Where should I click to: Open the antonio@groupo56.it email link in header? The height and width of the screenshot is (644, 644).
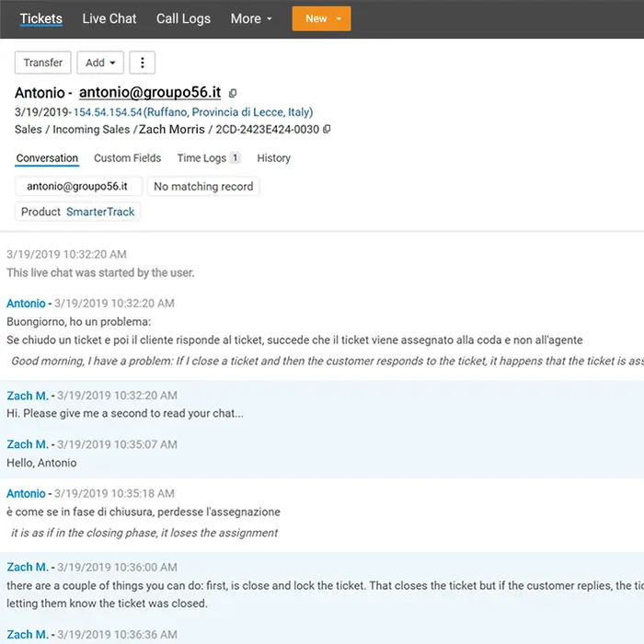point(150,93)
